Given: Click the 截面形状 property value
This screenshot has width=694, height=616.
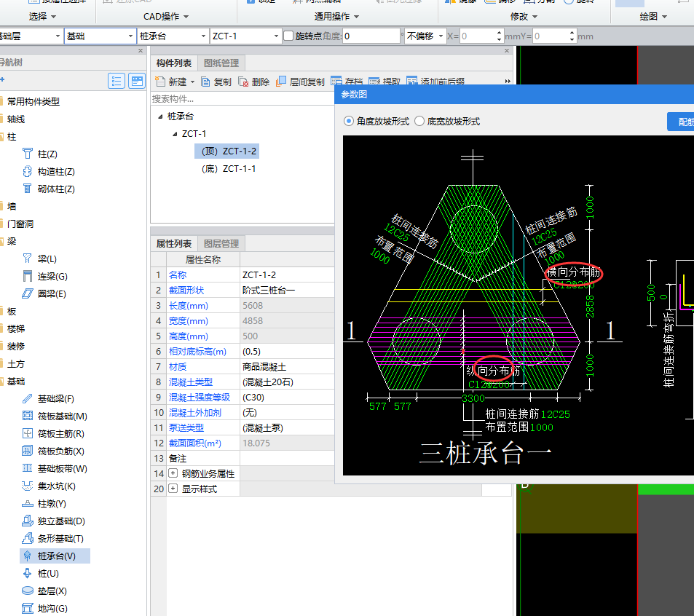Looking at the screenshot, I should tap(287, 291).
